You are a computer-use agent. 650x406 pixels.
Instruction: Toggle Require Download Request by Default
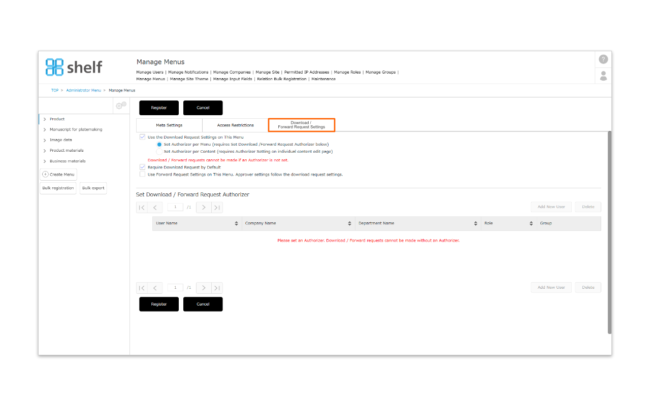[142, 167]
